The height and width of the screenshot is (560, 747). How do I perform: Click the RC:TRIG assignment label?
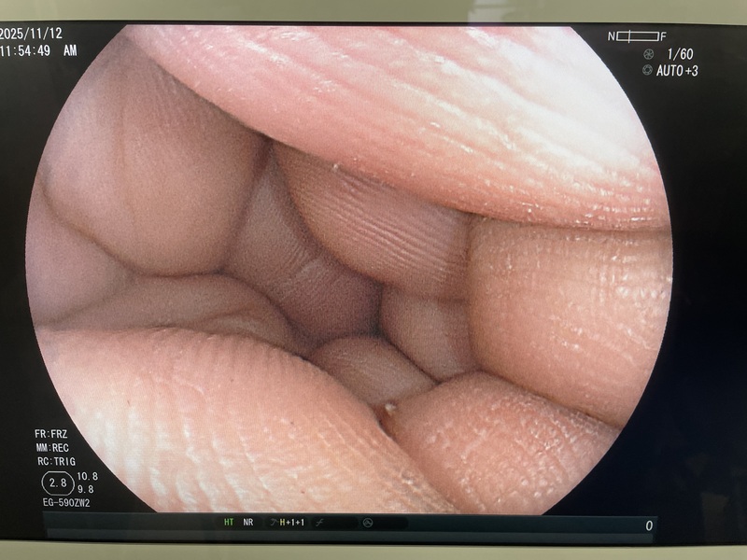tap(53, 460)
